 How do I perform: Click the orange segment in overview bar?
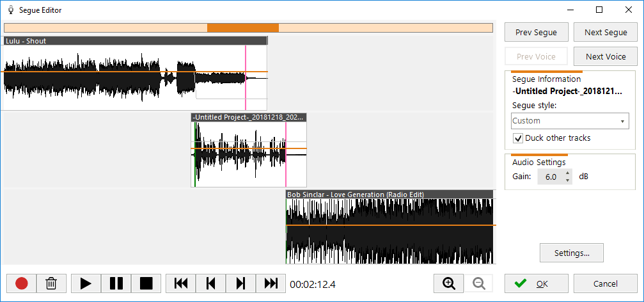[243, 28]
